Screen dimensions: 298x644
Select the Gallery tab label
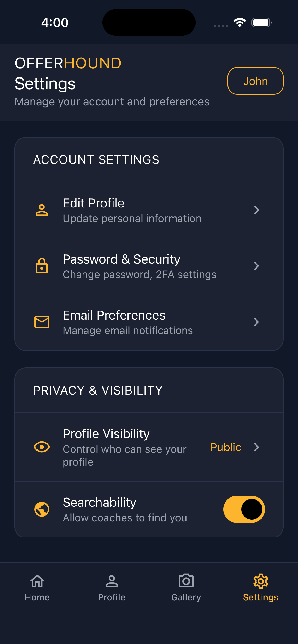(x=186, y=597)
